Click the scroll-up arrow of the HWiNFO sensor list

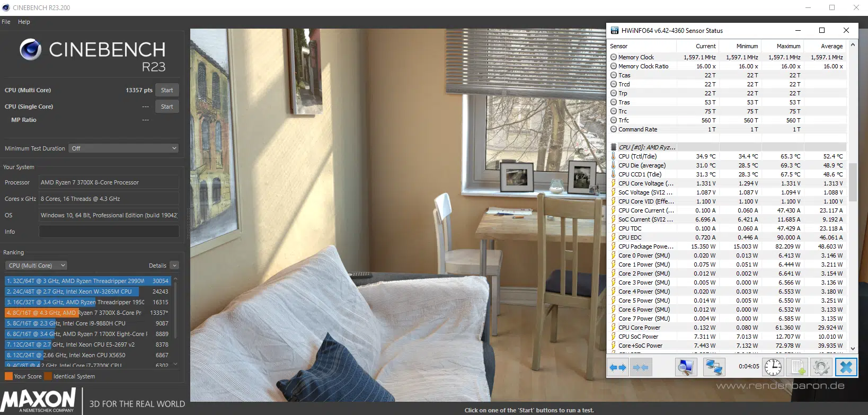pos(853,45)
